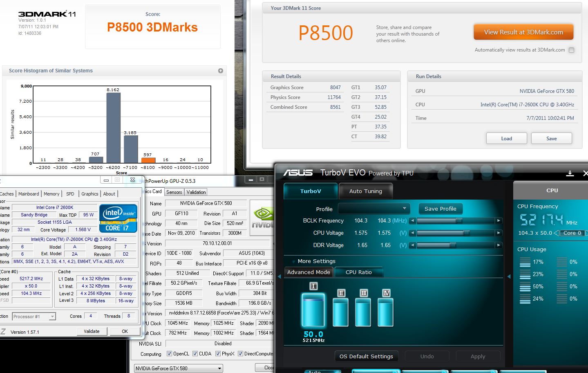This screenshot has height=373, width=588.
Task: Click OK button in CPU-Z
Action: (x=125, y=331)
